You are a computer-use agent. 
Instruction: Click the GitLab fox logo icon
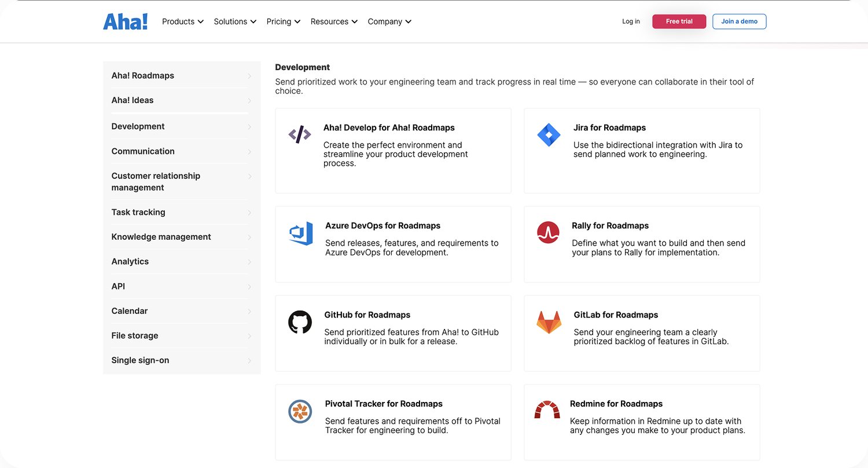549,323
